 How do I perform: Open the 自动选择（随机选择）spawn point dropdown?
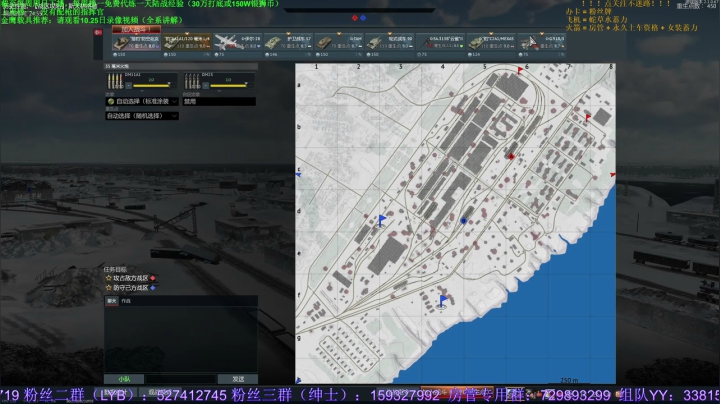(142, 116)
